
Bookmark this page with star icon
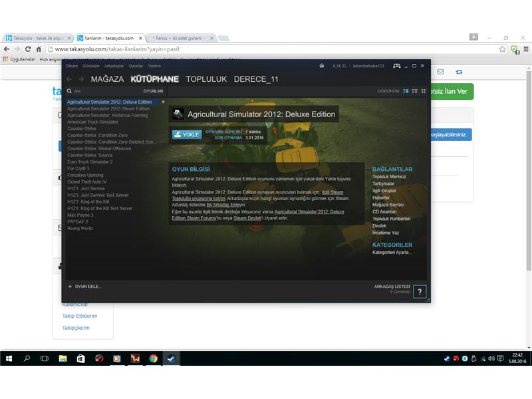[502, 49]
